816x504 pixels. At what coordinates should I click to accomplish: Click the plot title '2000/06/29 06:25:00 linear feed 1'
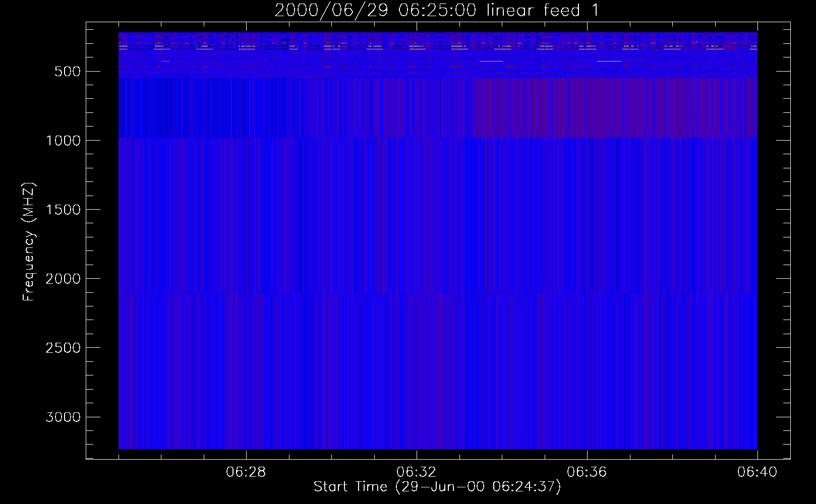pyautogui.click(x=437, y=10)
